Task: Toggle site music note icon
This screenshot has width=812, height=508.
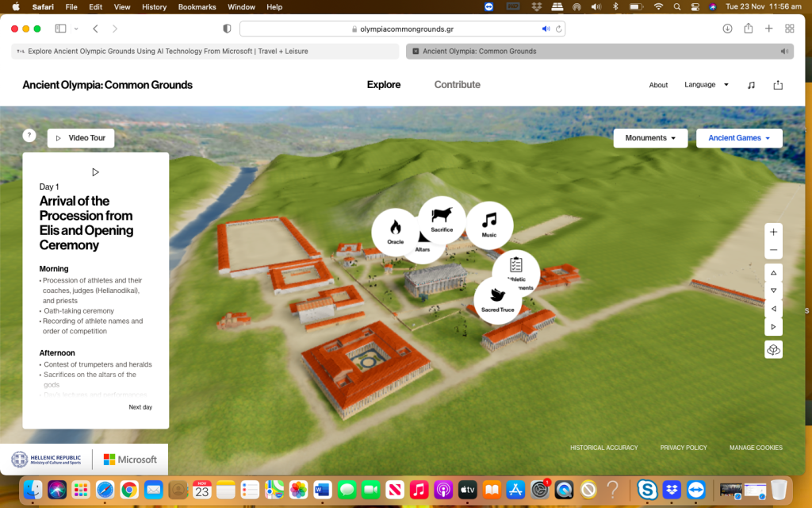Action: coord(751,85)
